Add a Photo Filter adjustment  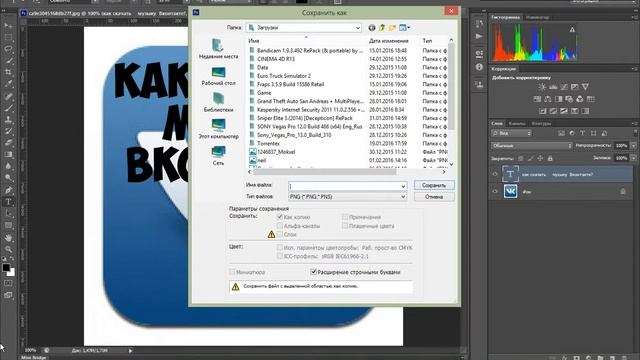[x=569, y=99]
